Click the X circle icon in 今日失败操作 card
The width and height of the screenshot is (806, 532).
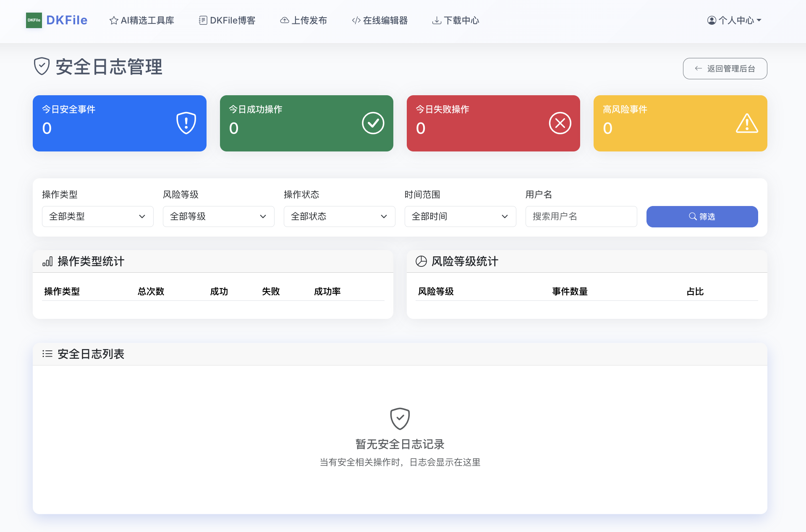coord(560,123)
